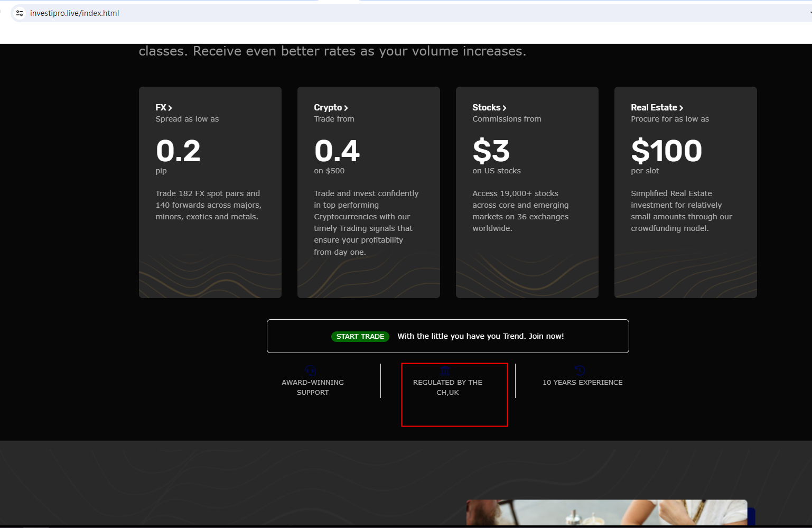Click the "pip" unit label
This screenshot has height=528, width=812.
tap(161, 171)
